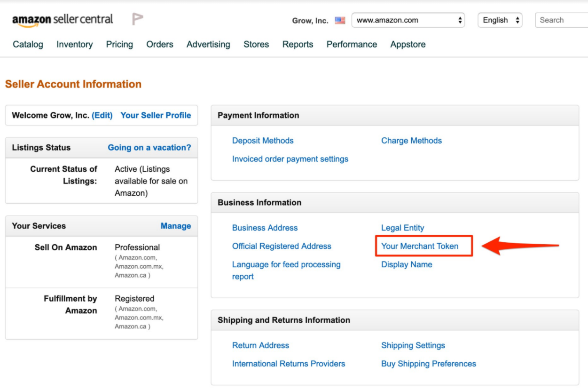
Task: Click the Listings Status label
Action: 41,147
